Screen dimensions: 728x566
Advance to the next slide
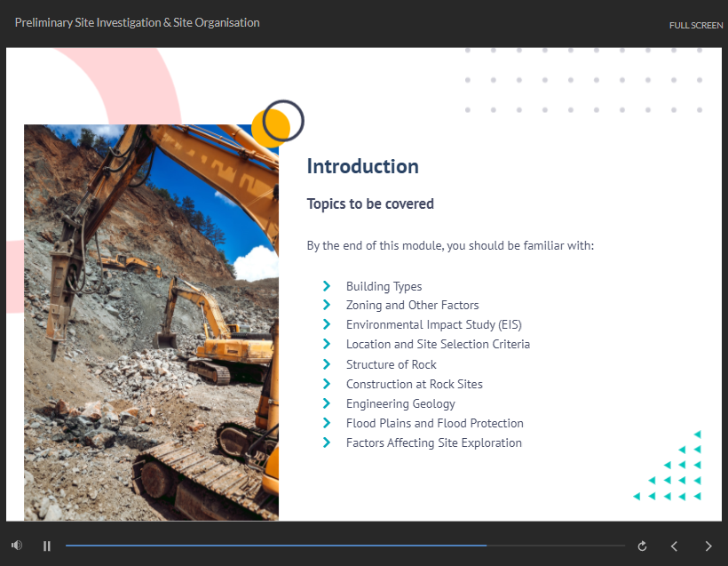[x=708, y=546]
